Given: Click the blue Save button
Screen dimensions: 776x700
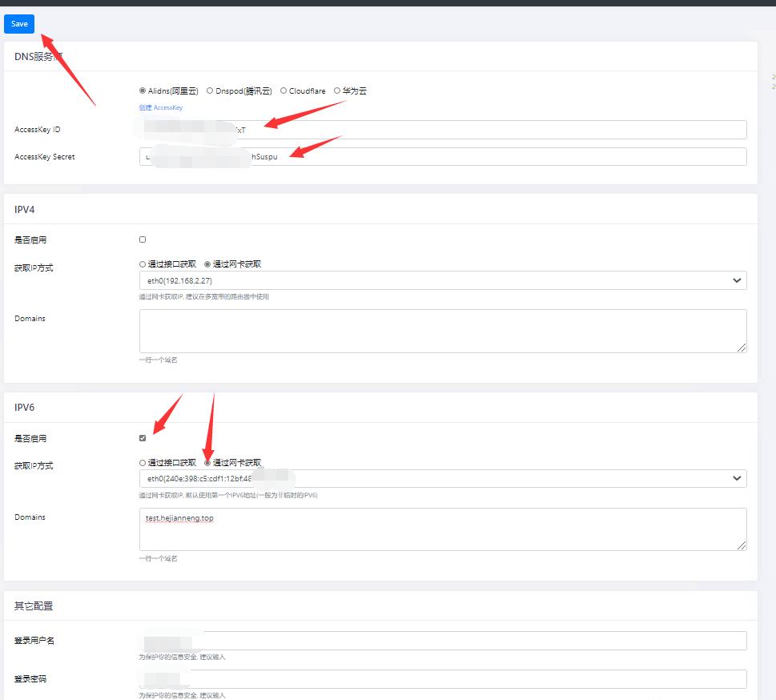Looking at the screenshot, I should (x=19, y=24).
